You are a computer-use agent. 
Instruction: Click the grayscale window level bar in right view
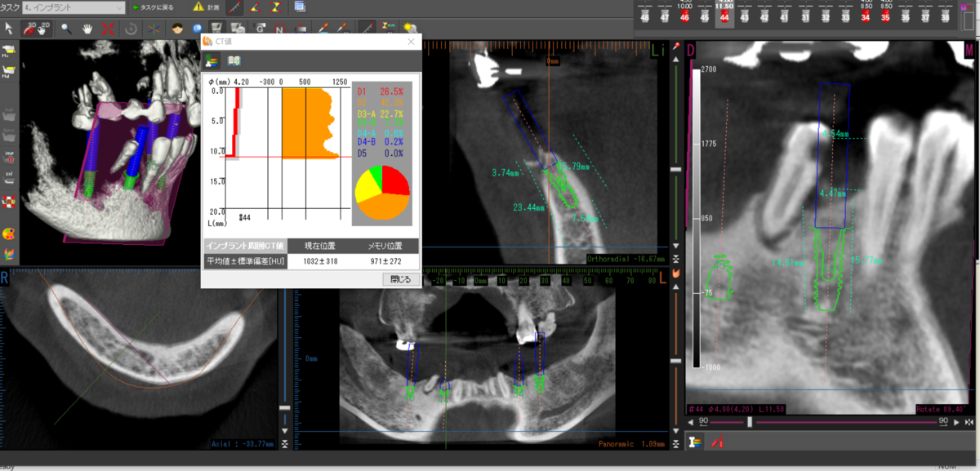point(697,219)
